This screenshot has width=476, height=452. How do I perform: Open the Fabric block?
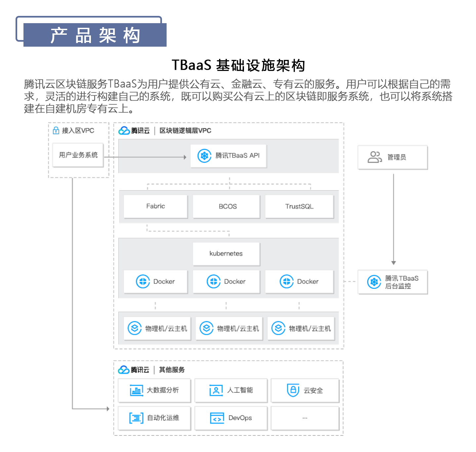(x=155, y=206)
